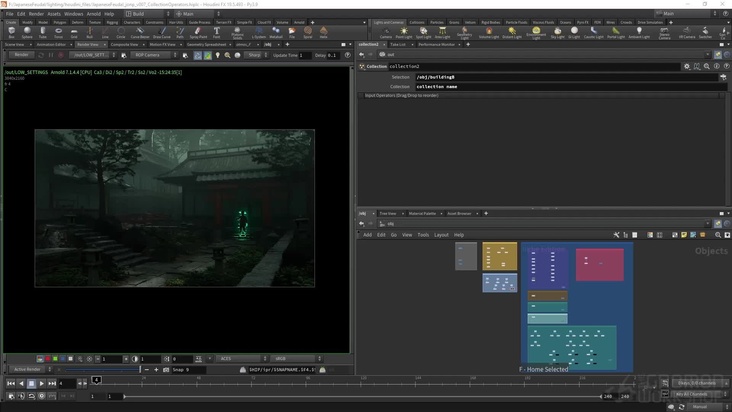Select the Tube shelf tool
Screen dimensions: 732x412
click(x=42, y=32)
